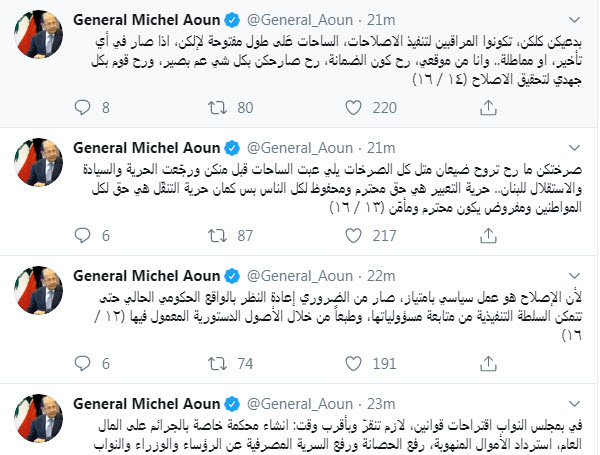Click @General_Aoun handle on the 22m tweet
This screenshot has width=600, height=455.
click(x=302, y=274)
